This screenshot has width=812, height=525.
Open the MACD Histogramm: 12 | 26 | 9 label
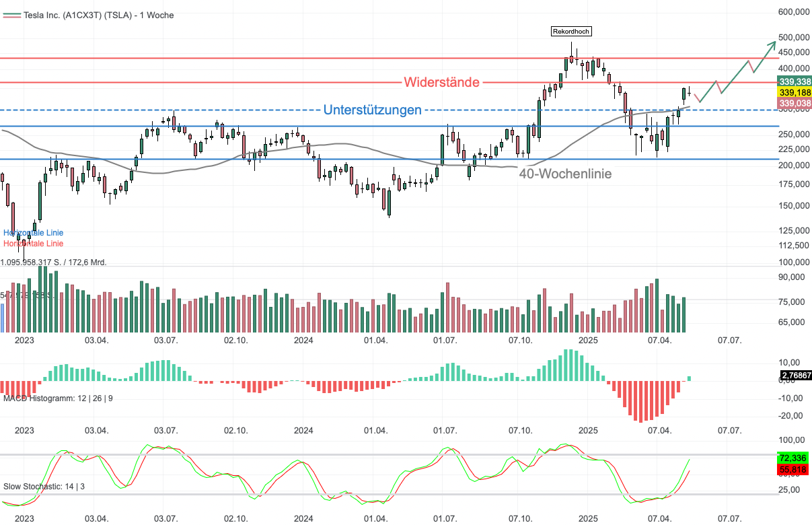tap(58, 398)
